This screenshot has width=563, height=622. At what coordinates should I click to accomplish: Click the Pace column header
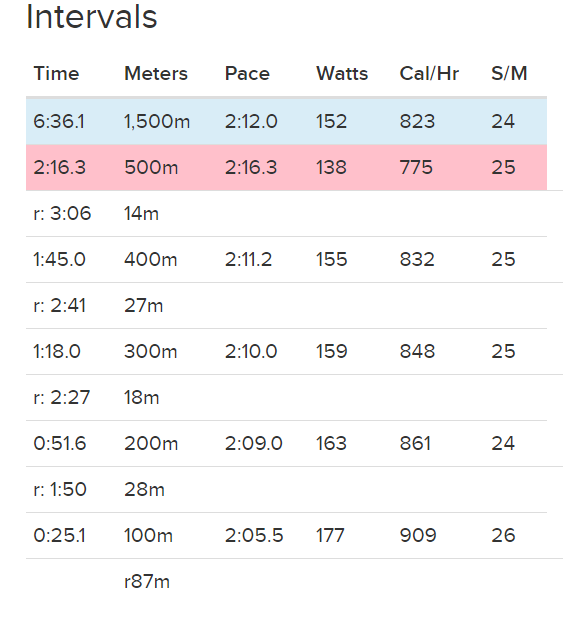pos(247,74)
